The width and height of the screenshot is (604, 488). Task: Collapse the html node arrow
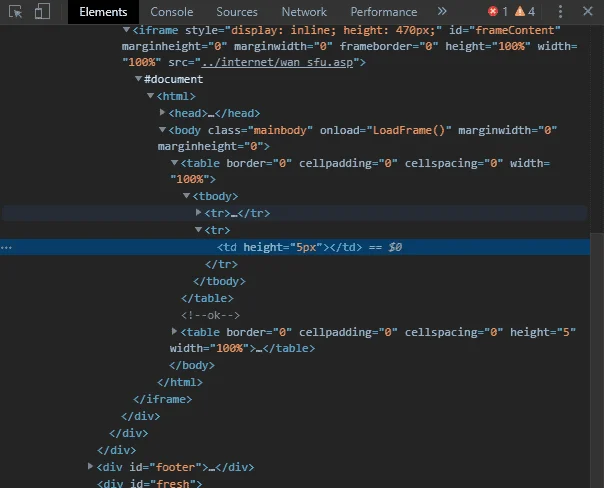151,96
